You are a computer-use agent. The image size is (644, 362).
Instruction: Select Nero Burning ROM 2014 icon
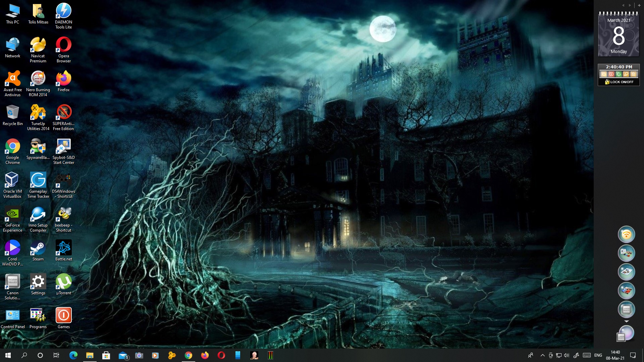click(38, 84)
